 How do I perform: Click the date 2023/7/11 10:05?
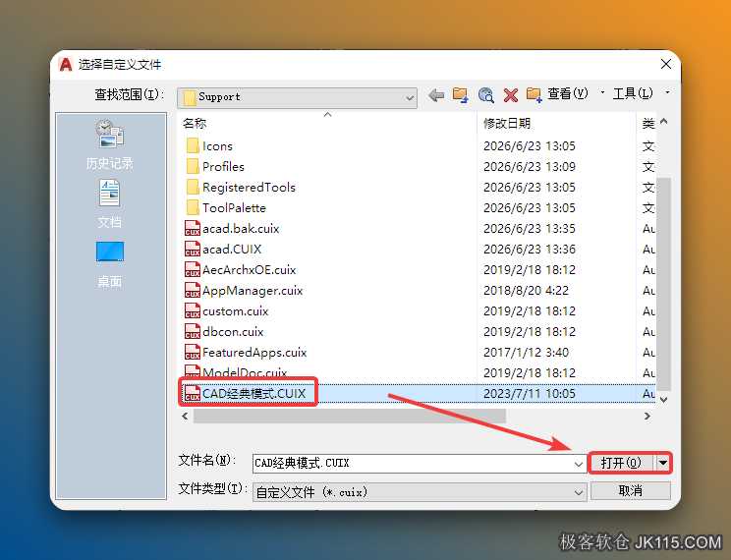pyautogui.click(x=530, y=394)
